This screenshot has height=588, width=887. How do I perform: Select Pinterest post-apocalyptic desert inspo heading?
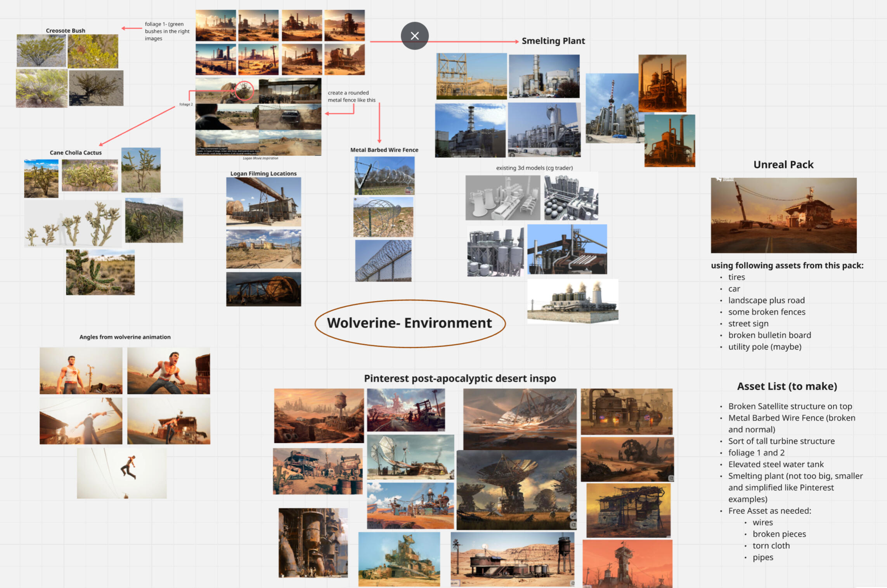point(460,378)
